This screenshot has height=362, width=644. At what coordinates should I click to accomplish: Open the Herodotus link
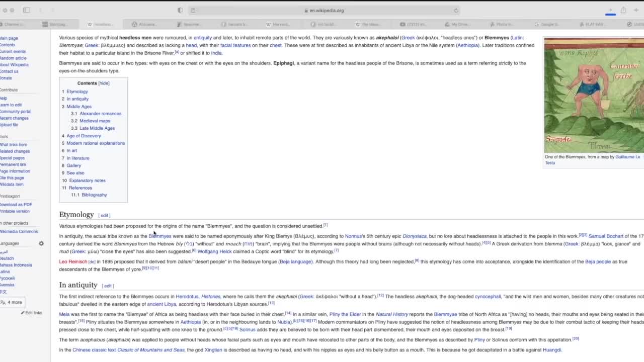click(187, 297)
